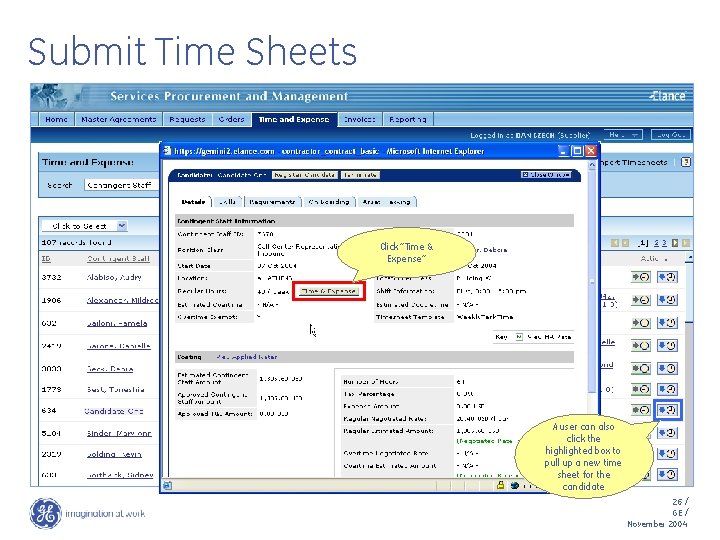Click the globe icon in IE status bar
The width and height of the screenshot is (720, 540).
click(x=515, y=485)
